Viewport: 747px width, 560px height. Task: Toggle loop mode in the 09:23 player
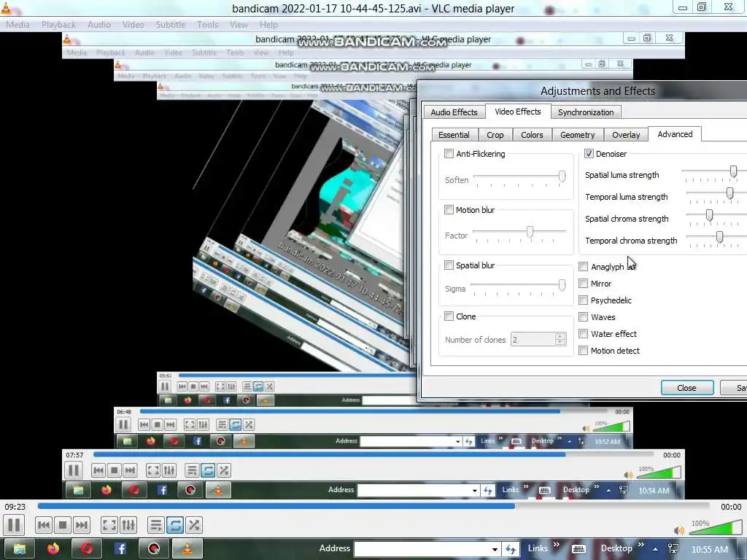(x=175, y=525)
